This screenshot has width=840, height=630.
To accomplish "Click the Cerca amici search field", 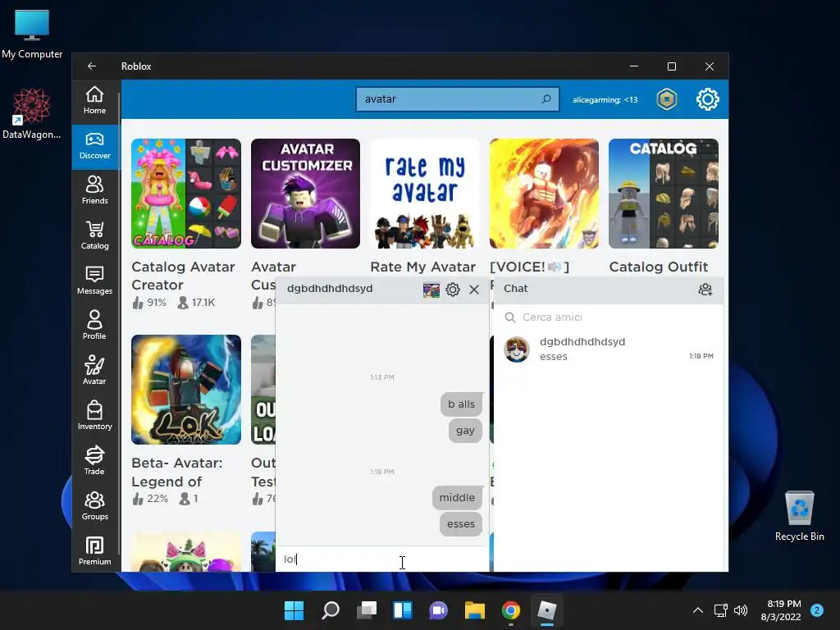I will click(609, 317).
